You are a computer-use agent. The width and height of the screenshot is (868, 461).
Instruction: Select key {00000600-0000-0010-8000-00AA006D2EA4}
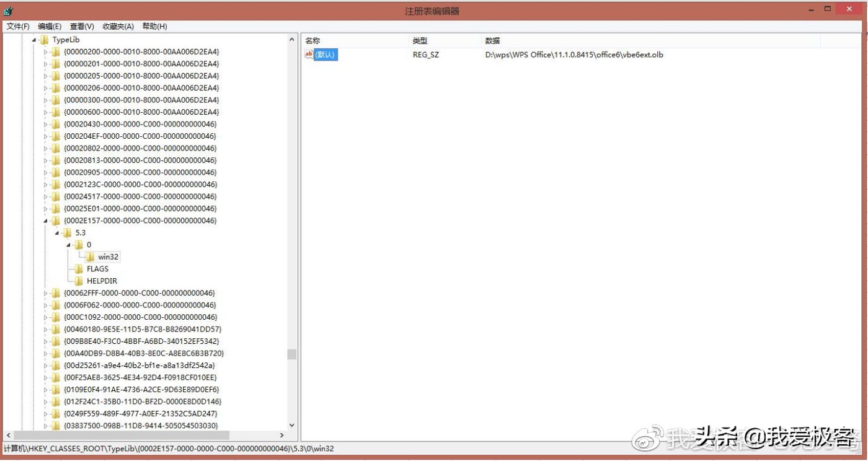coord(141,112)
